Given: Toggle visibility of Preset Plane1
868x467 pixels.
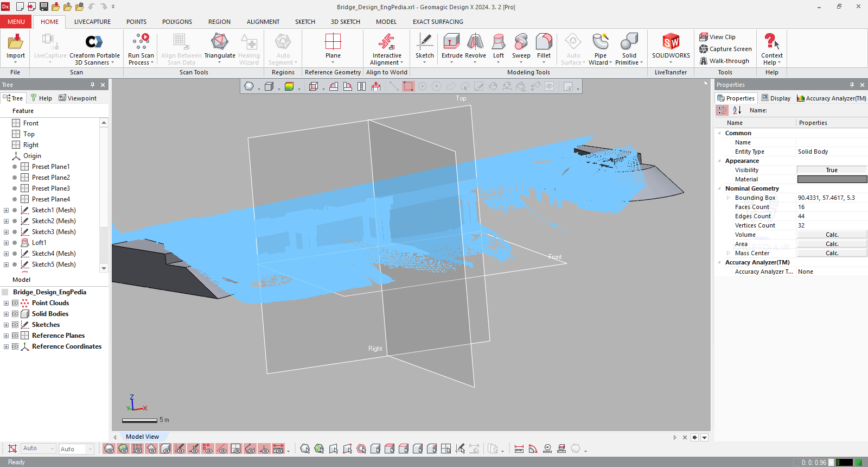Looking at the screenshot, I should coord(15,167).
